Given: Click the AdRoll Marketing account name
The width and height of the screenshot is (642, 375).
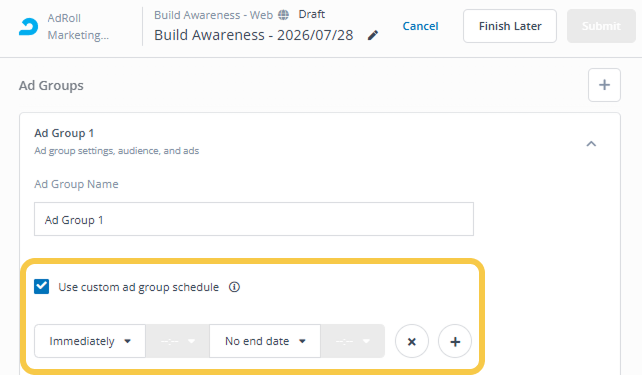Looking at the screenshot, I should 78,27.
